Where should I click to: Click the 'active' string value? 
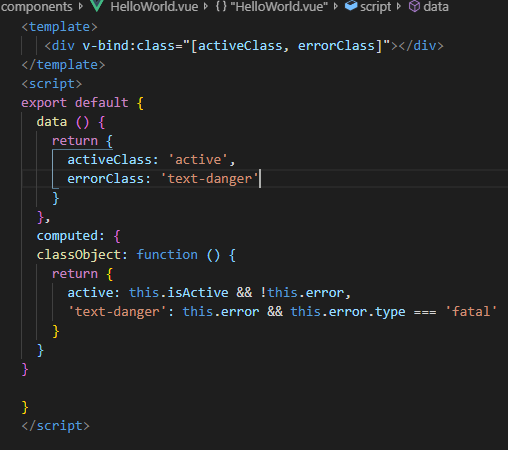pos(198,160)
